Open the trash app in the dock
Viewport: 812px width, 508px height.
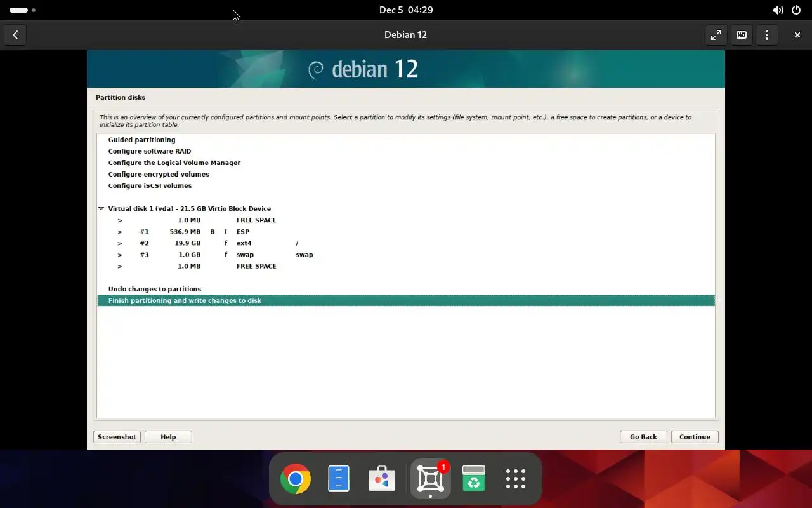(474, 479)
